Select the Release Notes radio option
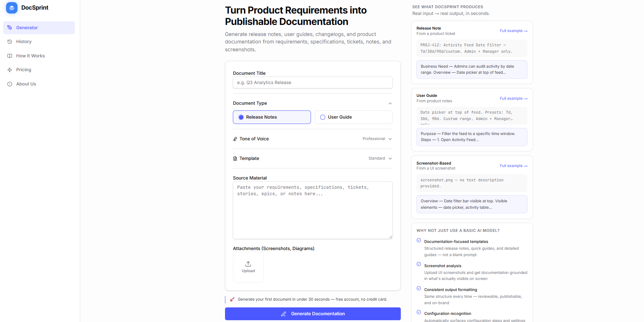Viewport: 644px width, 322px height. coord(272,117)
